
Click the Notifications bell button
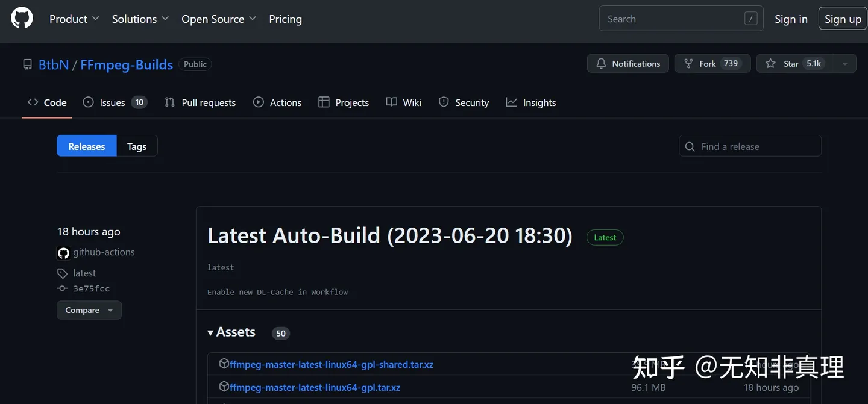point(627,64)
